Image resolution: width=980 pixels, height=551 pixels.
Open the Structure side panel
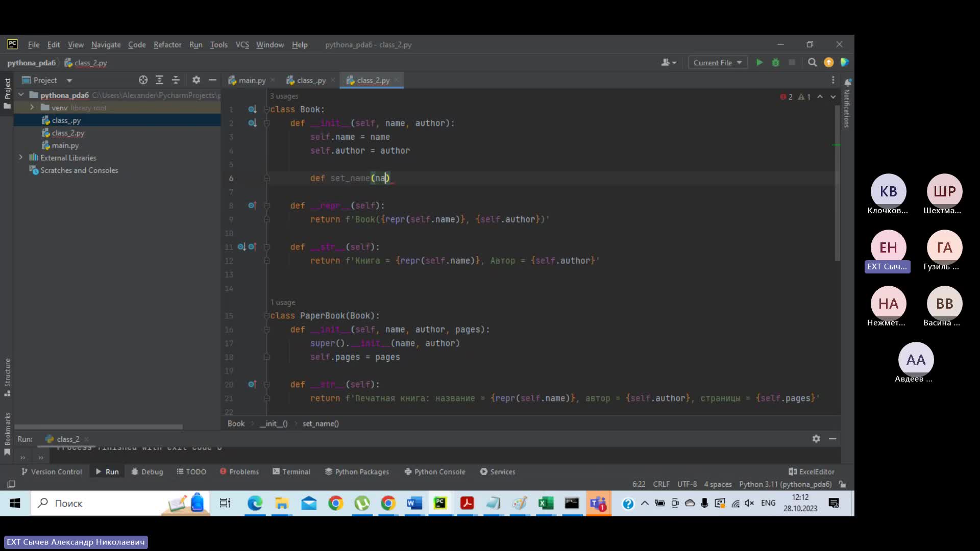pyautogui.click(x=7, y=377)
